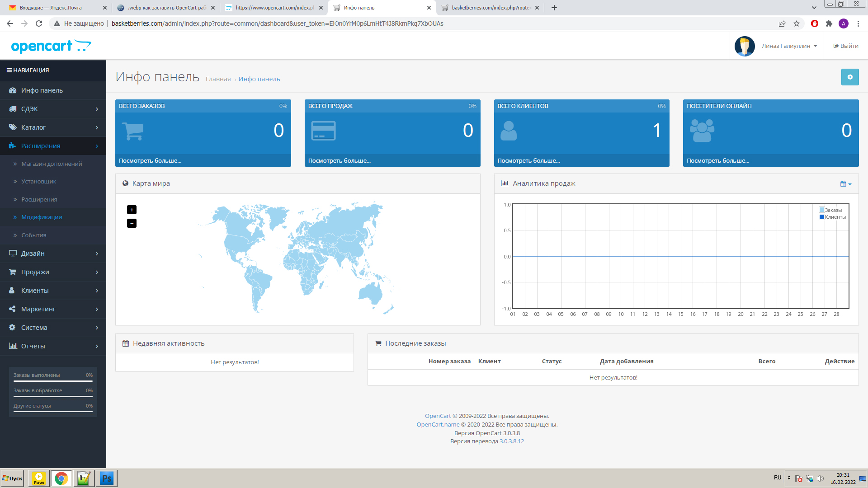This screenshot has width=868, height=488.
Task: Click the Заказы выполнены progress bar
Action: tap(53, 381)
